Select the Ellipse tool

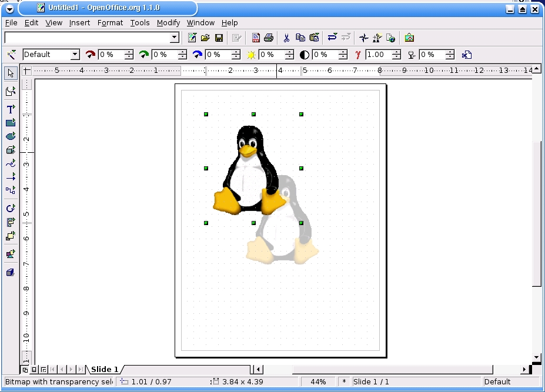point(10,136)
